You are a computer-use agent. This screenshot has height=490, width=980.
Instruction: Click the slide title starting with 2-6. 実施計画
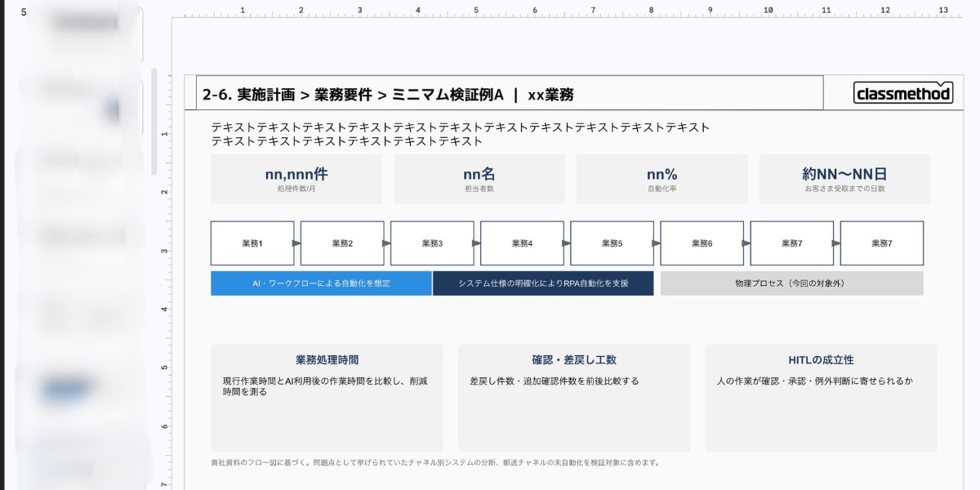[388, 95]
